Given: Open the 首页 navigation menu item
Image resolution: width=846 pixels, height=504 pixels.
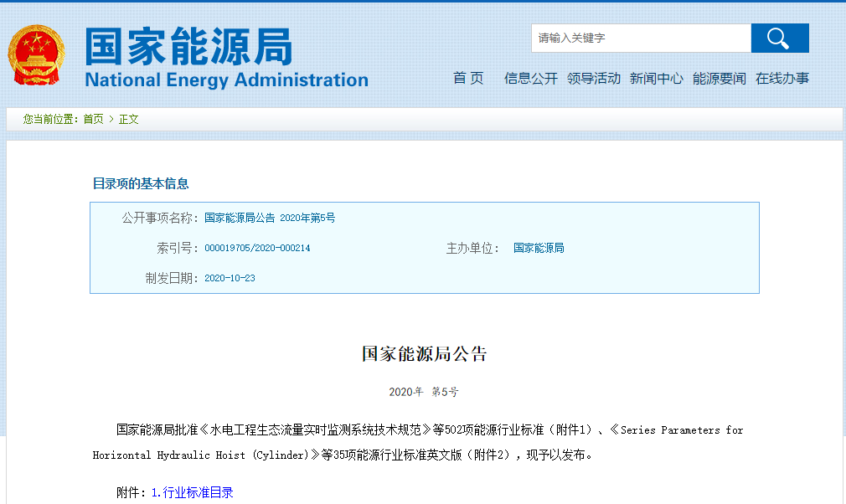Looking at the screenshot, I should coord(468,79).
